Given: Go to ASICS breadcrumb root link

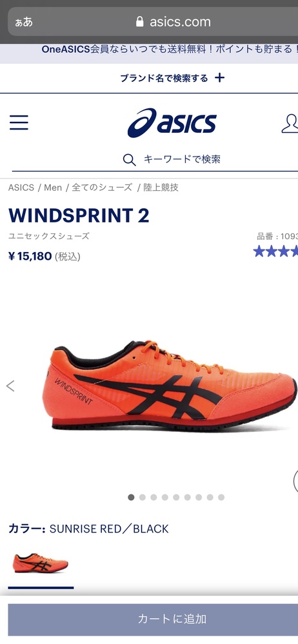Looking at the screenshot, I should point(21,188).
